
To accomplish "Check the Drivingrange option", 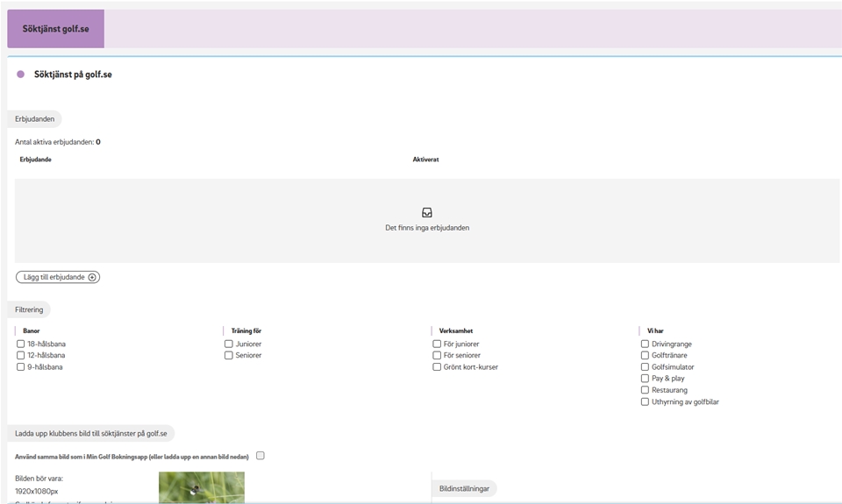I will click(x=645, y=344).
